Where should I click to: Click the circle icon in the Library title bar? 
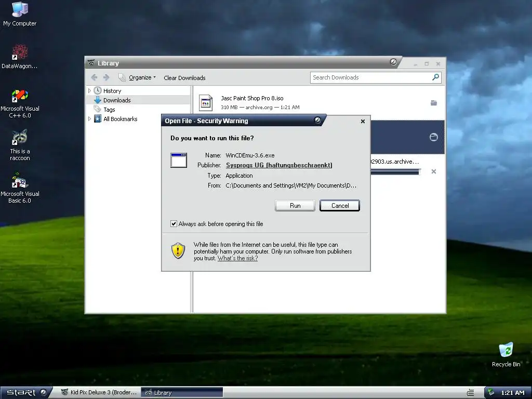(393, 62)
